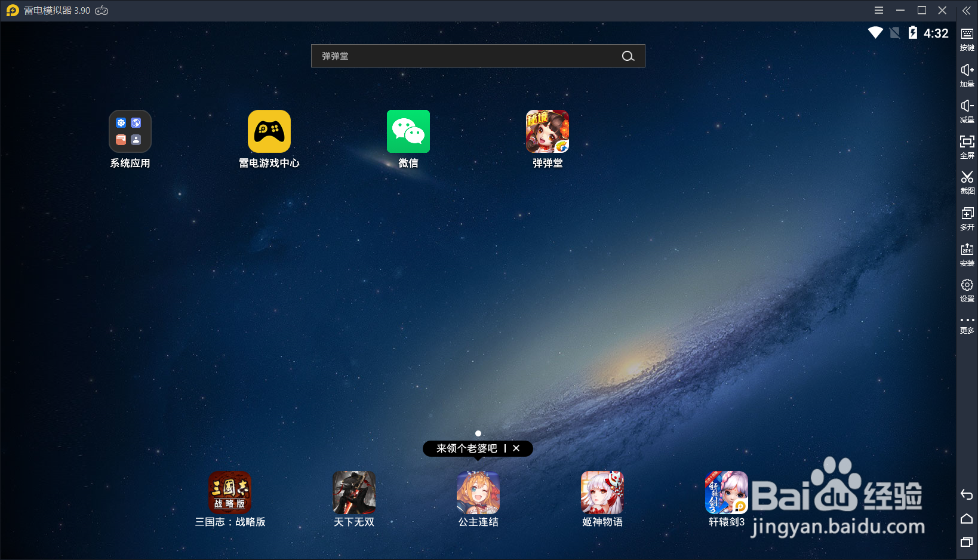Screen dimensions: 978x560
Task: Click the Wi-Fi status icon
Action: tap(875, 33)
